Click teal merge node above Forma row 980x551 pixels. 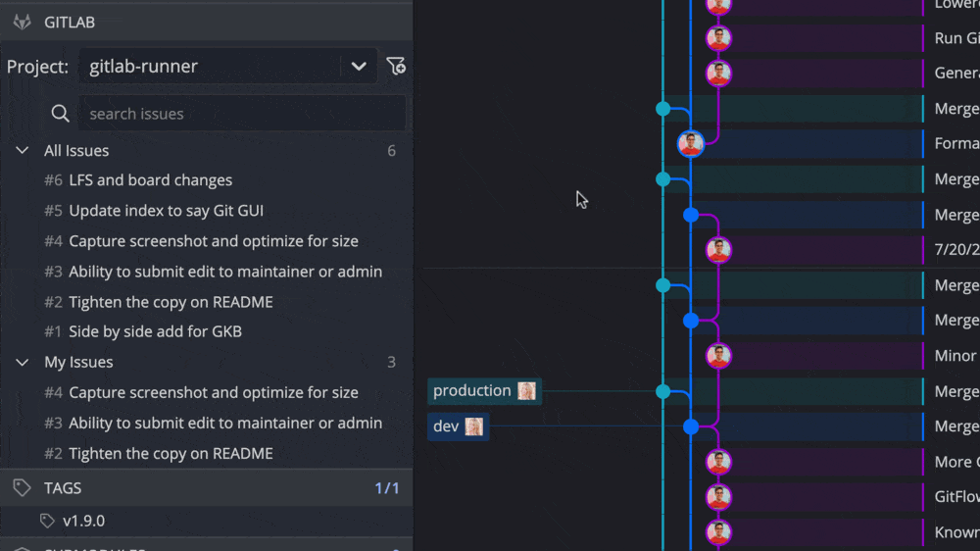663,109
